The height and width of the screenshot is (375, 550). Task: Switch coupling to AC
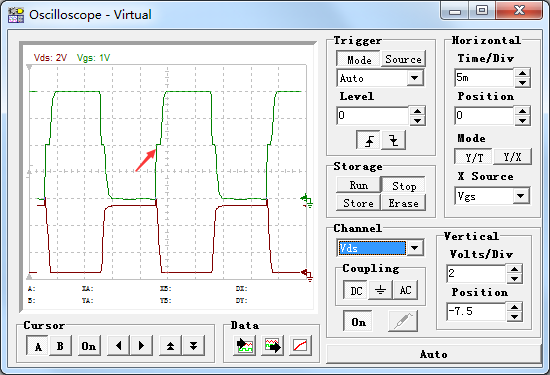click(x=405, y=290)
